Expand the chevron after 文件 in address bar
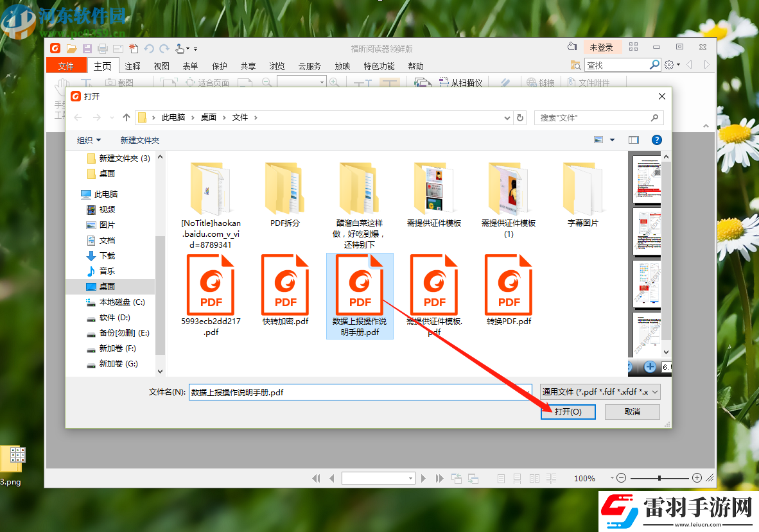This screenshot has width=759, height=532. pyautogui.click(x=256, y=117)
